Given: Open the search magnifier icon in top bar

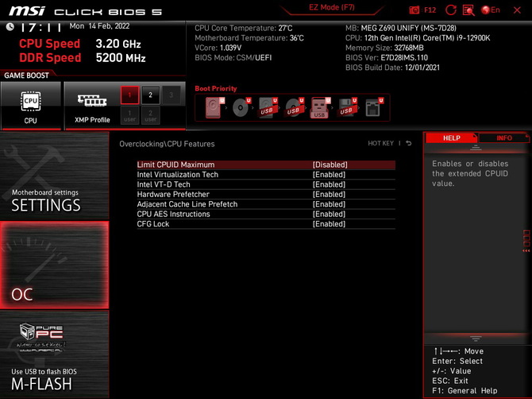Looking at the screenshot, I should pyautogui.click(x=468, y=10).
